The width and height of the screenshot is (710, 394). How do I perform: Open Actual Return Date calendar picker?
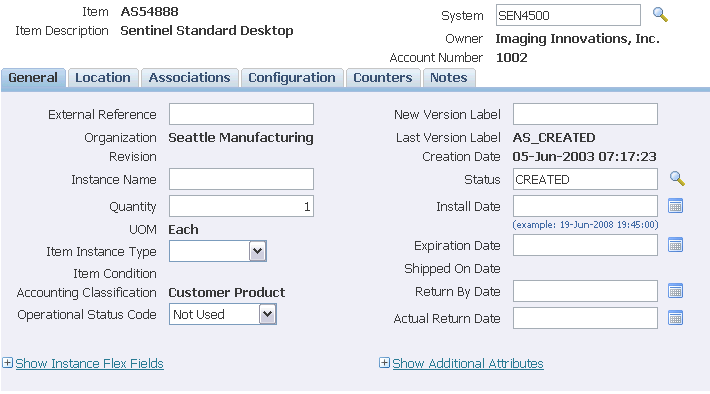[675, 318]
